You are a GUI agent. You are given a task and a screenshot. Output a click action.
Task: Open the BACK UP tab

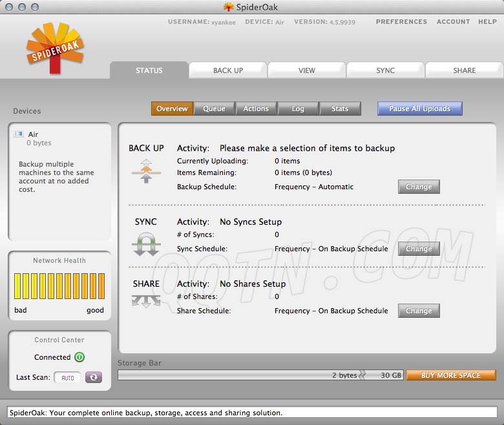tap(228, 70)
